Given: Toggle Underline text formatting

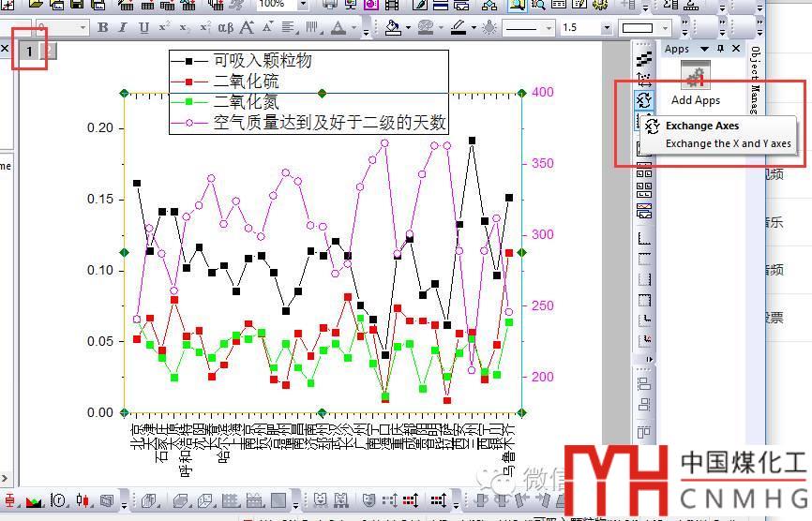Looking at the screenshot, I should coord(143,28).
